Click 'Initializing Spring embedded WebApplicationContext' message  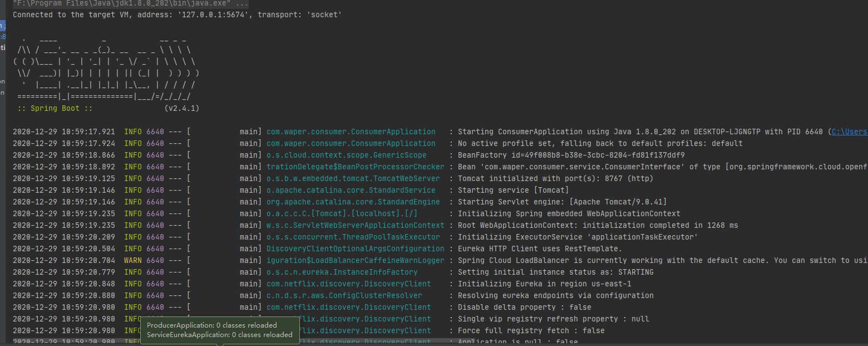pyautogui.click(x=569, y=214)
